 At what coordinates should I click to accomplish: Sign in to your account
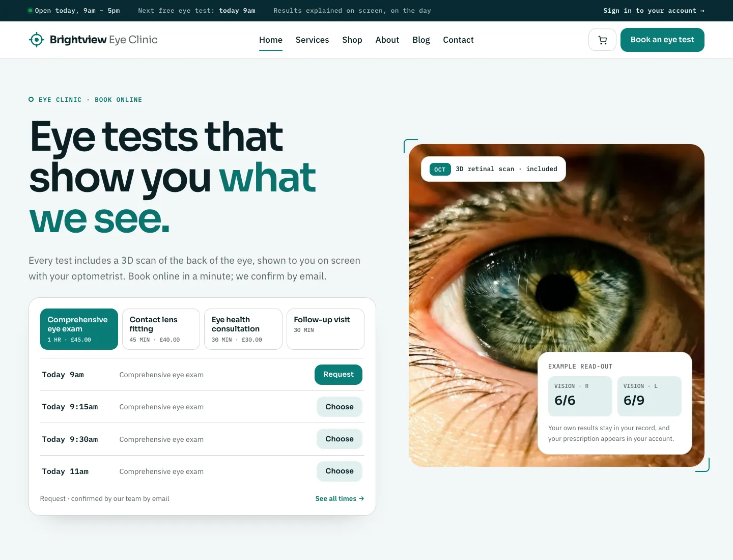(x=654, y=11)
